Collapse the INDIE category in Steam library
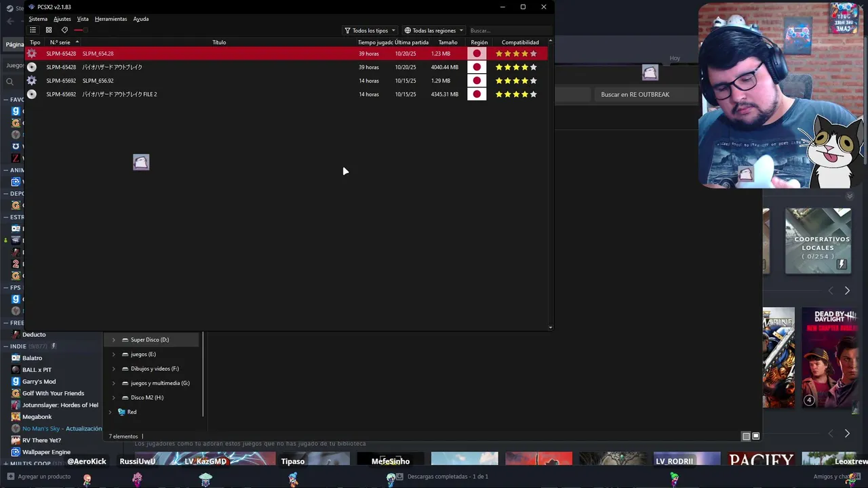 [5, 346]
